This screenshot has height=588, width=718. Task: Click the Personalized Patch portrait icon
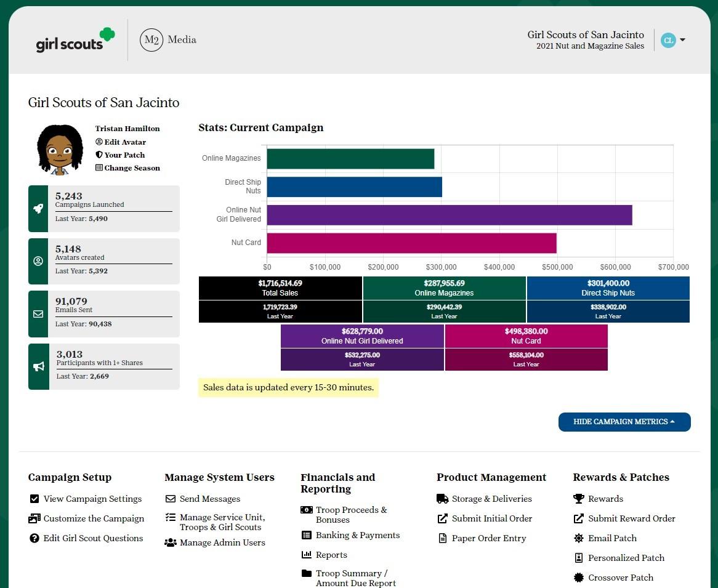[x=579, y=558]
